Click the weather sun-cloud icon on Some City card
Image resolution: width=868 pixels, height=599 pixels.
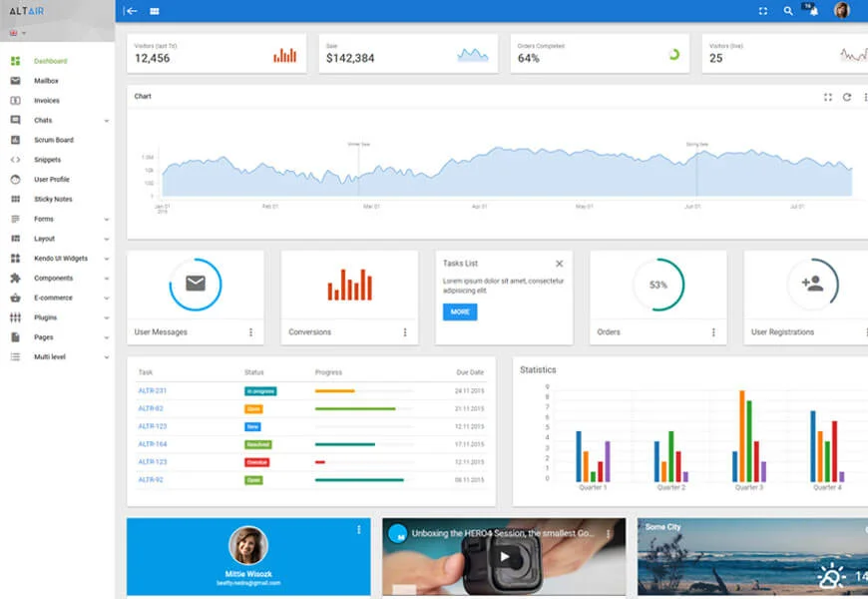coord(832,577)
